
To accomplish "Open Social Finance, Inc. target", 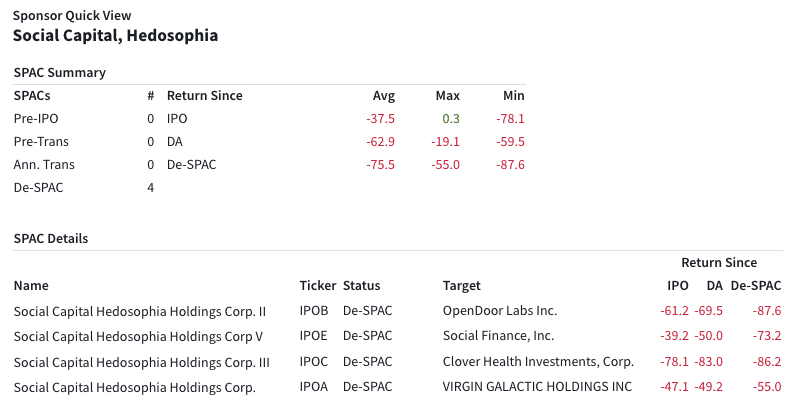I will coord(498,336).
